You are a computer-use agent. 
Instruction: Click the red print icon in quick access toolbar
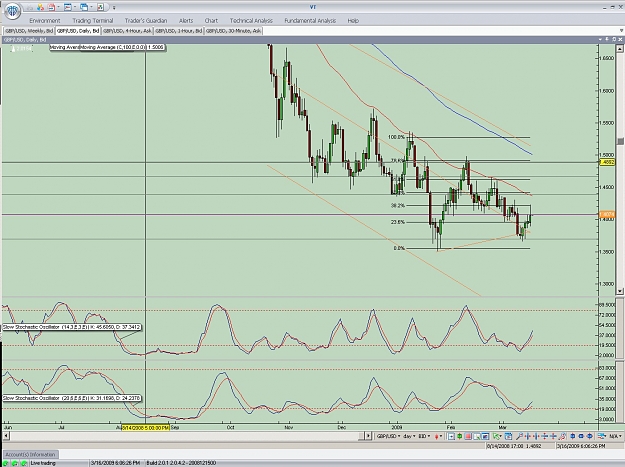(51, 7)
